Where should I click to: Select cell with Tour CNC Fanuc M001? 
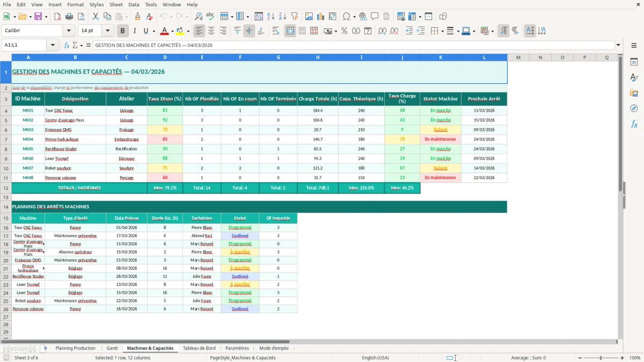click(x=75, y=110)
